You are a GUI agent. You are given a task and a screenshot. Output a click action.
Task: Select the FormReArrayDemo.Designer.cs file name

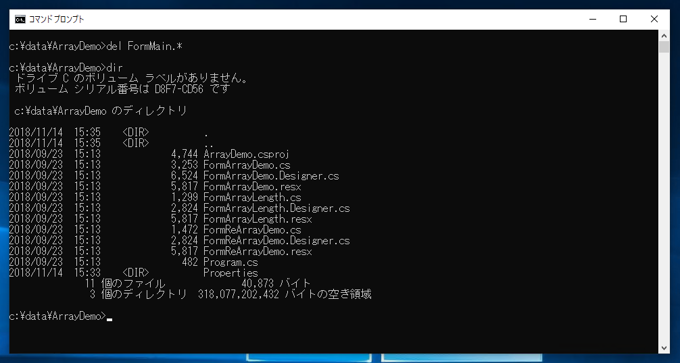coord(276,241)
